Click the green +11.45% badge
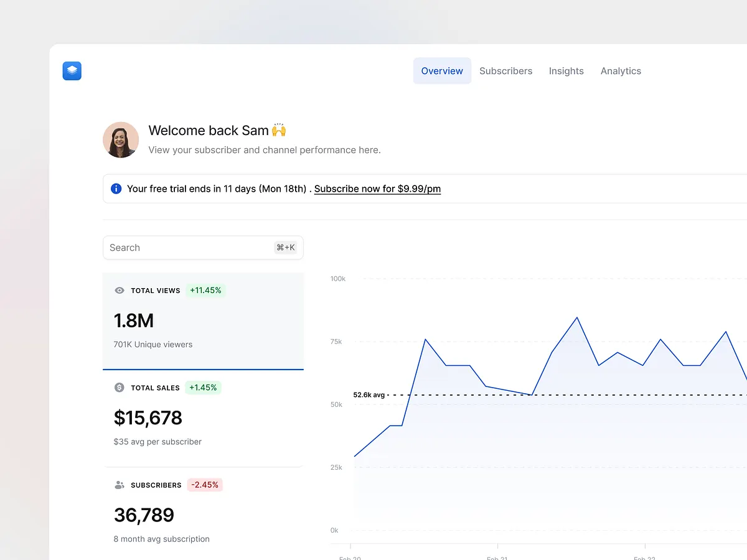 click(205, 291)
